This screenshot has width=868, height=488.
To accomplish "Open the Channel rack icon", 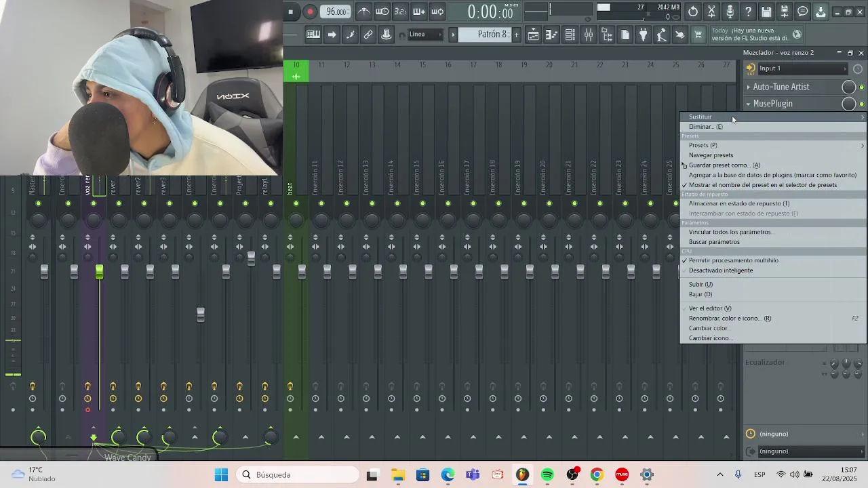I will tap(570, 35).
